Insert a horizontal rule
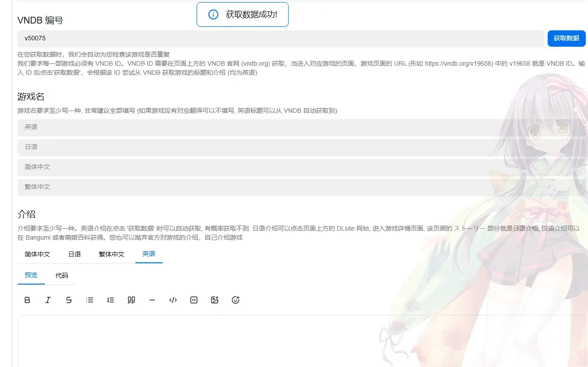Viewport: 588px width, 367px height. (x=152, y=300)
